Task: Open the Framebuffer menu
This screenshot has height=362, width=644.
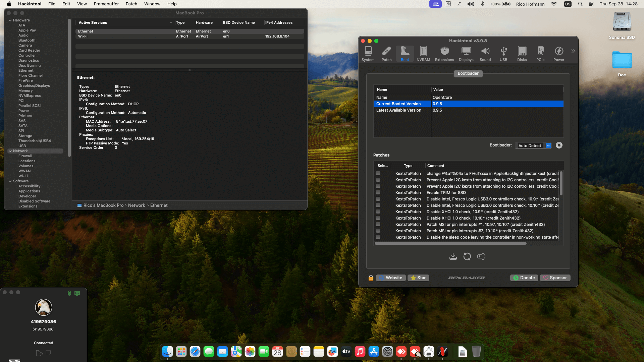Action: (x=106, y=4)
